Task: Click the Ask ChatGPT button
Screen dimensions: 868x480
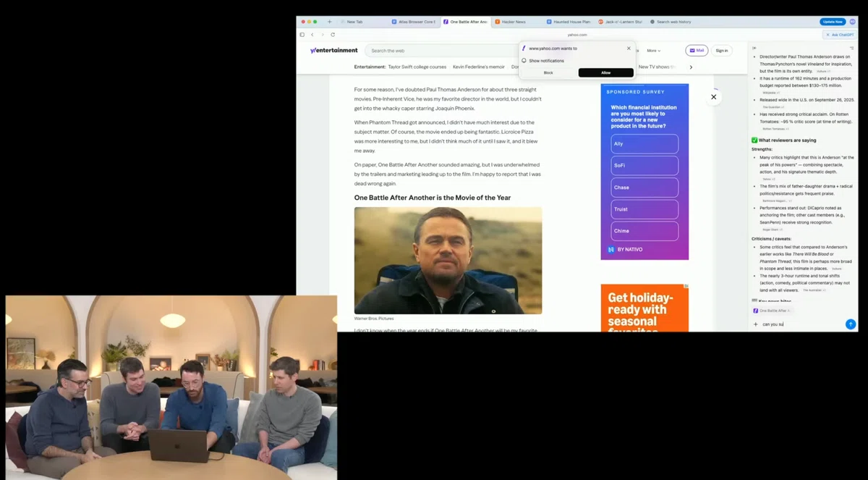Action: tap(839, 35)
